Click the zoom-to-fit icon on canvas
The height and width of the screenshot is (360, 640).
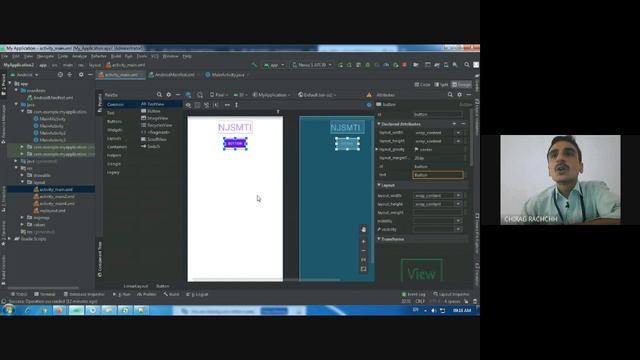(364, 269)
